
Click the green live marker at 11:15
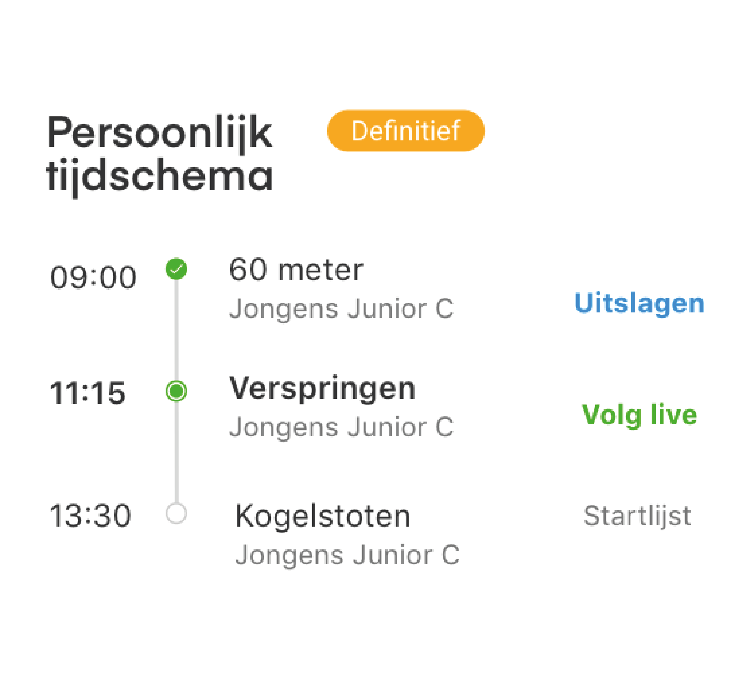176,391
